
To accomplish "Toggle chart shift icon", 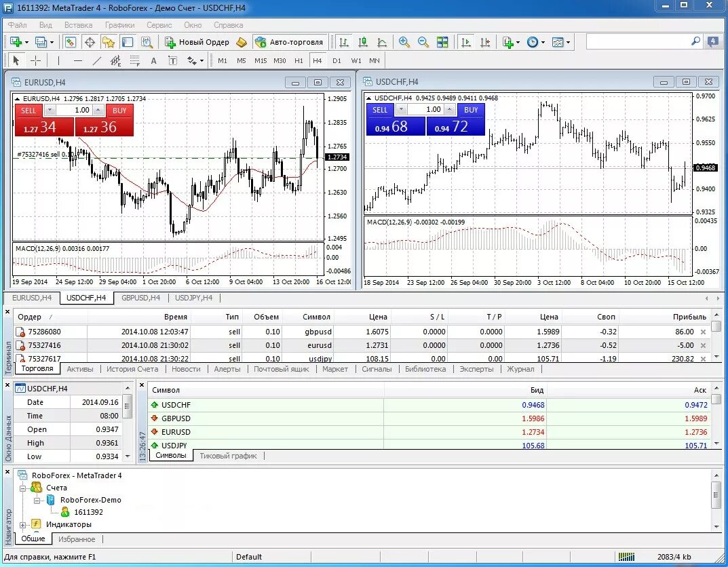I will [x=485, y=42].
